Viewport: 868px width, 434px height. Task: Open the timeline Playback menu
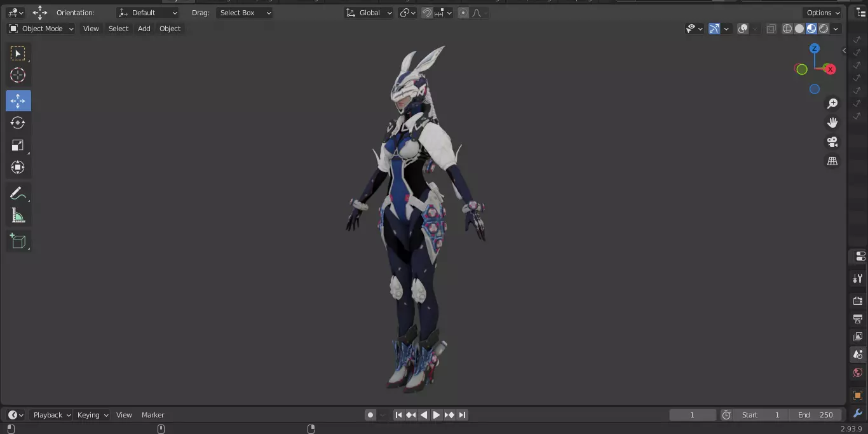pos(51,415)
